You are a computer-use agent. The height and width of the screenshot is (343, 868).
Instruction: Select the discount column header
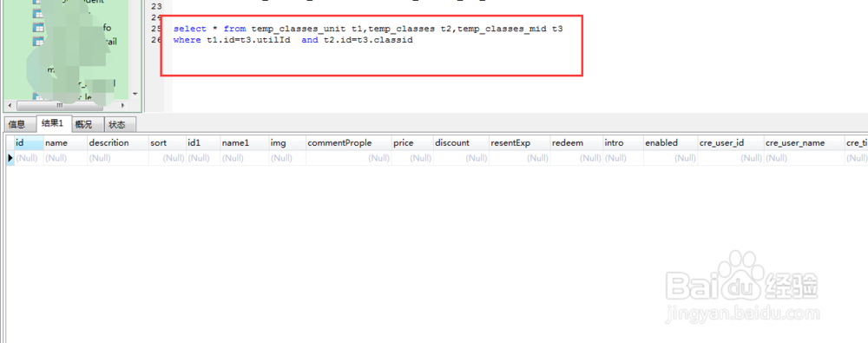(x=461, y=143)
